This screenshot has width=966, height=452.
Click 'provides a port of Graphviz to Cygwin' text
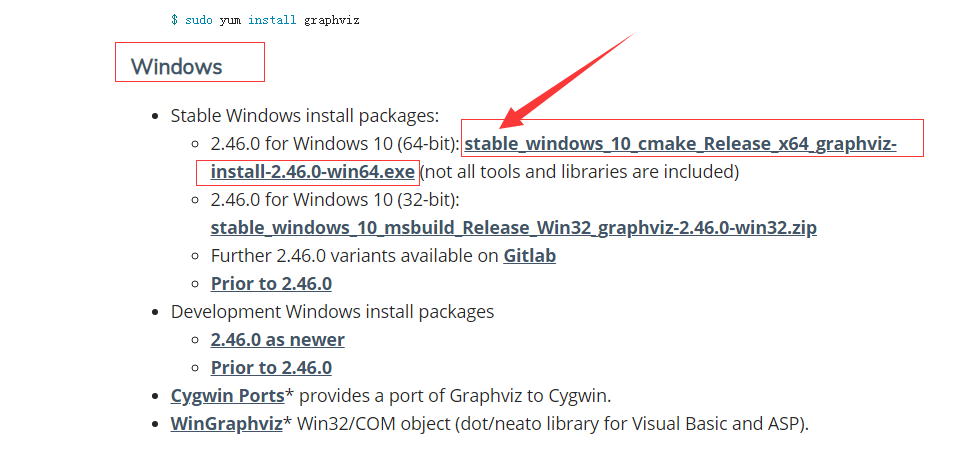point(455,396)
